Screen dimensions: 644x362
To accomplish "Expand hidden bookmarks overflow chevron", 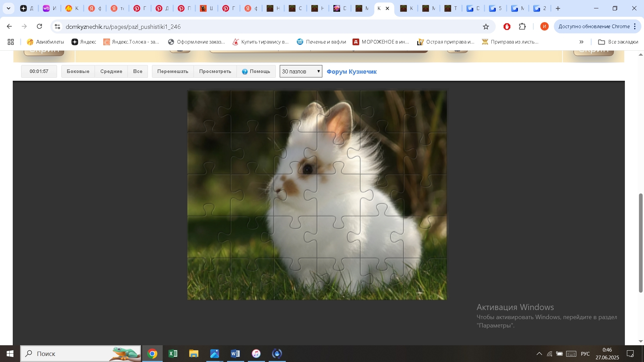I will click(581, 42).
